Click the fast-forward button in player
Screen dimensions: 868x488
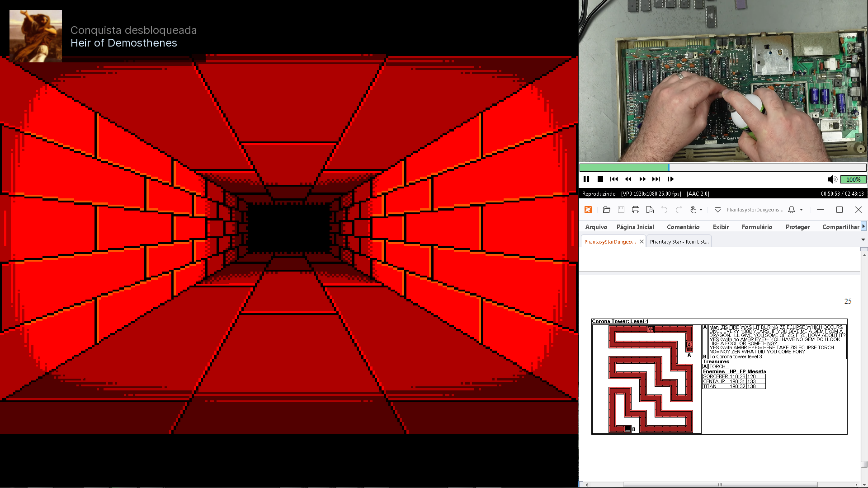coord(642,179)
